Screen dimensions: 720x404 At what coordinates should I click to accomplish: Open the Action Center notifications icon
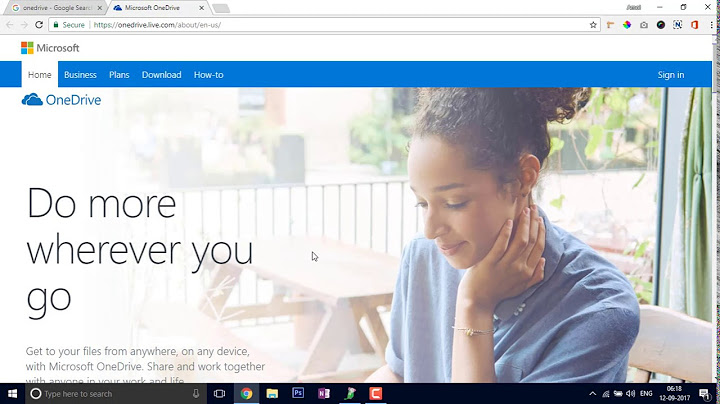coord(704,393)
